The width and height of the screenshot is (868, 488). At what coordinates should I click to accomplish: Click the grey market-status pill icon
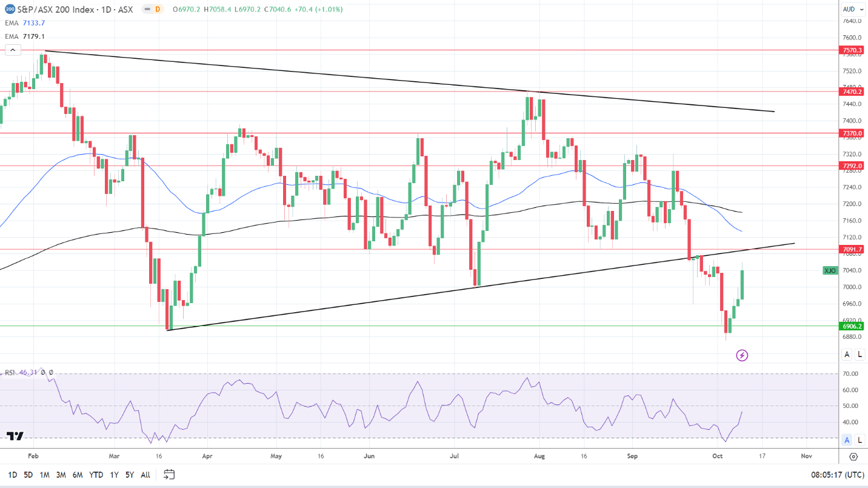click(x=147, y=9)
